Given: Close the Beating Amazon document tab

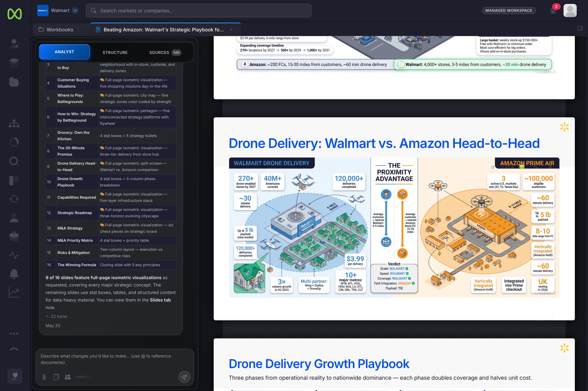Looking at the screenshot, I should (x=231, y=29).
